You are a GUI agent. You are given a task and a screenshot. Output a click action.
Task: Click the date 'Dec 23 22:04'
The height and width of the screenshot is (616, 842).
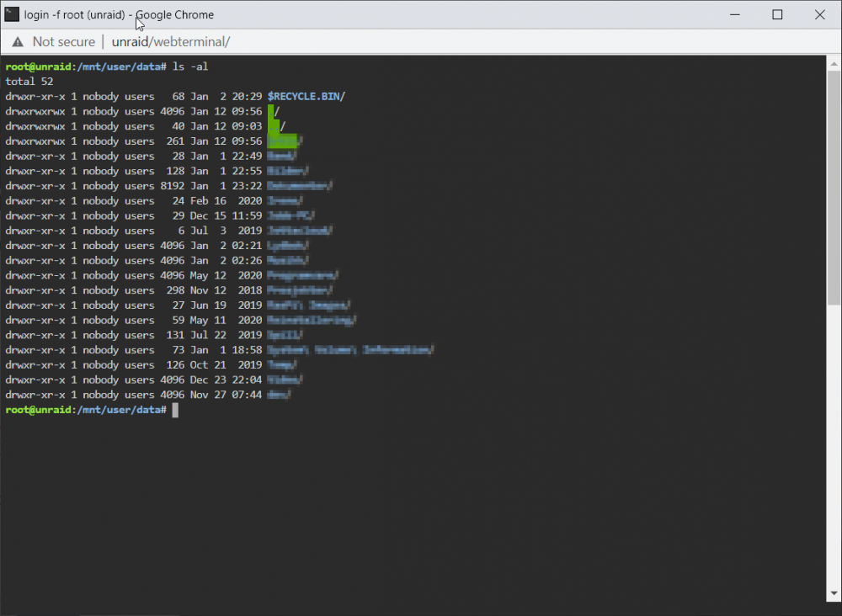[x=226, y=380]
